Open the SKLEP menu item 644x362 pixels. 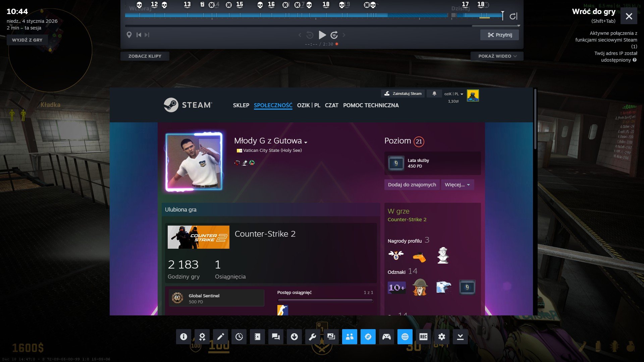point(241,105)
